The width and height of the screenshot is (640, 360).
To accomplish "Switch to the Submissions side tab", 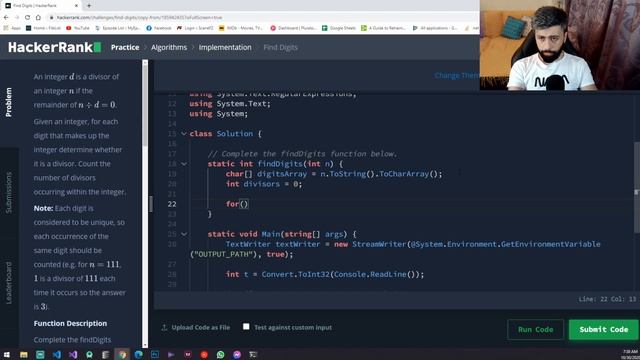I will pyautogui.click(x=9, y=193).
